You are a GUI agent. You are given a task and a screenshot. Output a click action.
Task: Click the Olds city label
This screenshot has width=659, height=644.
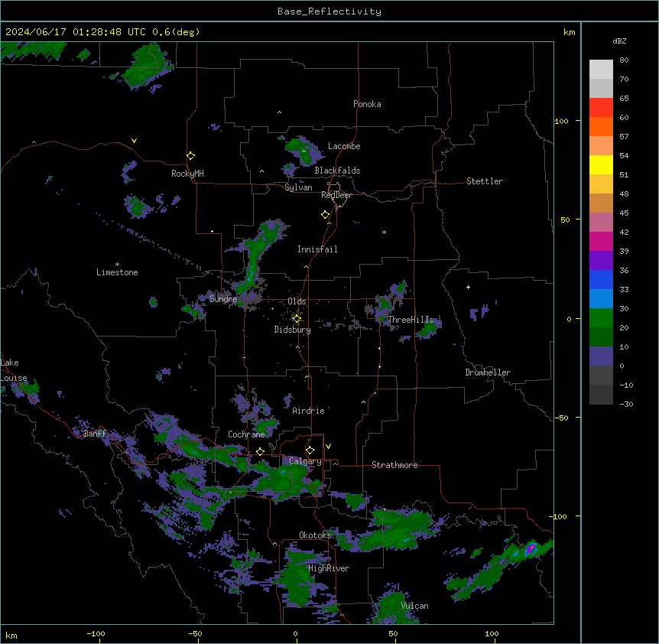point(297,301)
